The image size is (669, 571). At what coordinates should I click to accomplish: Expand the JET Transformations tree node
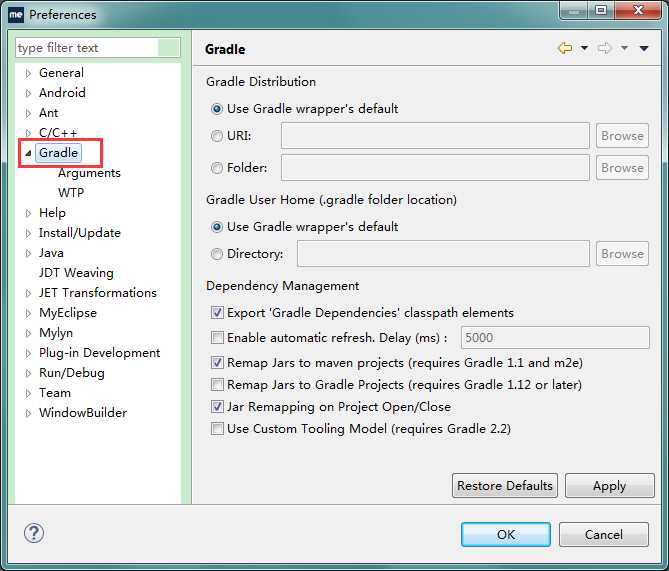28,293
